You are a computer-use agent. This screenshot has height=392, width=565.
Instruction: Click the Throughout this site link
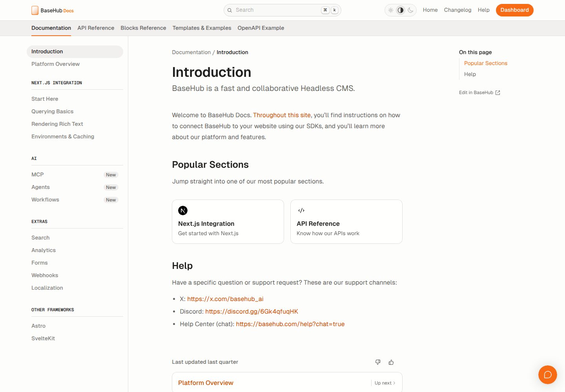coord(282,115)
